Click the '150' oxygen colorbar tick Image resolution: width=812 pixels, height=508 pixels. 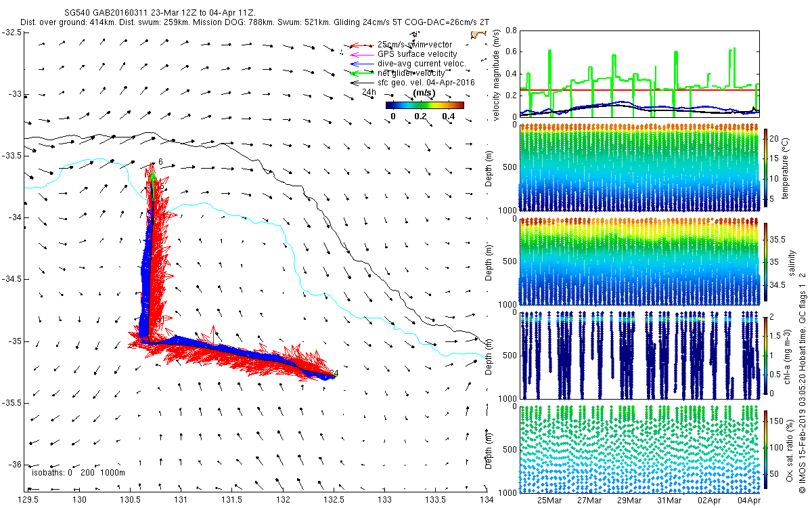pyautogui.click(x=778, y=421)
